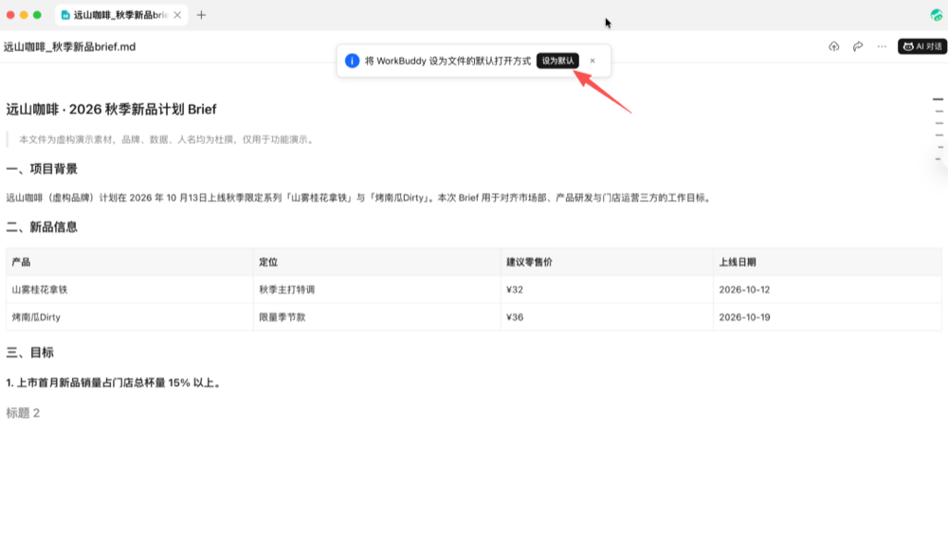The width and height of the screenshot is (948, 560).
Task: Click the heading 一、项目背景
Action: click(x=42, y=169)
